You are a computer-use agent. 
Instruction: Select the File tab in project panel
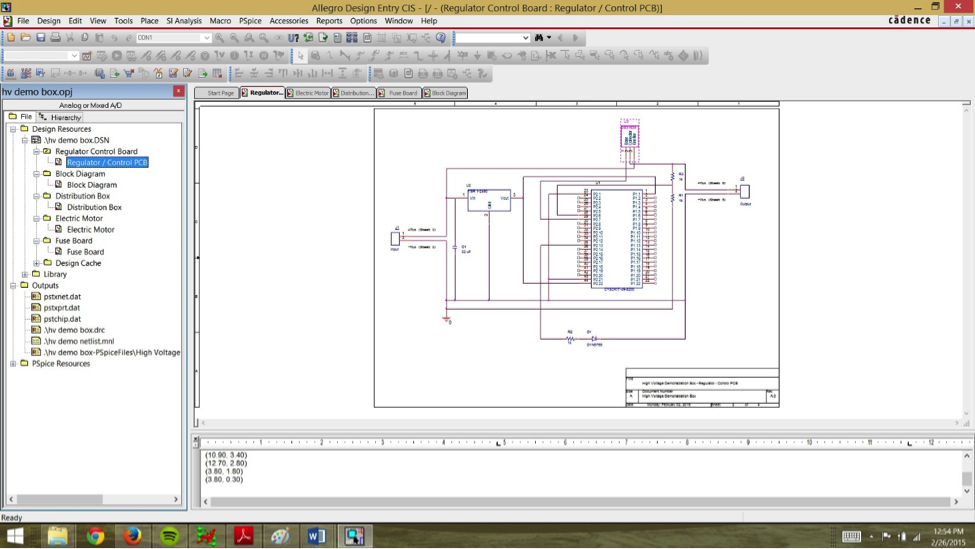[20, 117]
